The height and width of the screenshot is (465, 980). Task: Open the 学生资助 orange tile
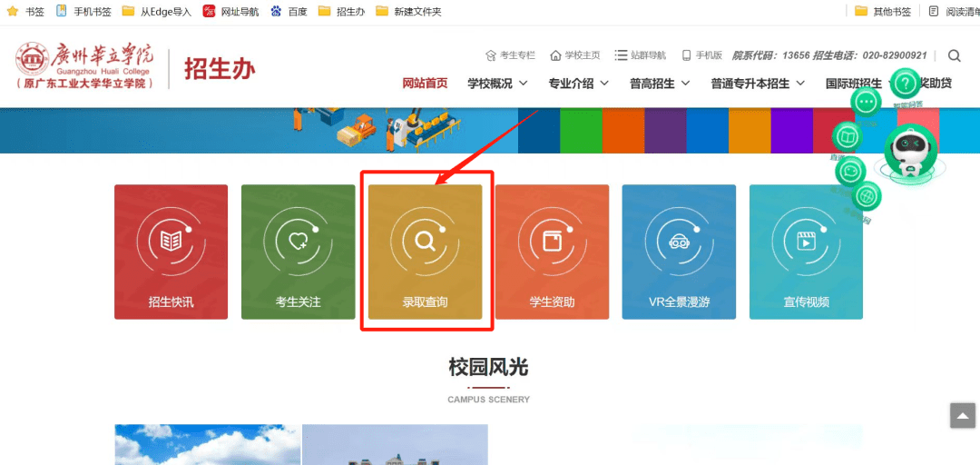[x=552, y=252]
